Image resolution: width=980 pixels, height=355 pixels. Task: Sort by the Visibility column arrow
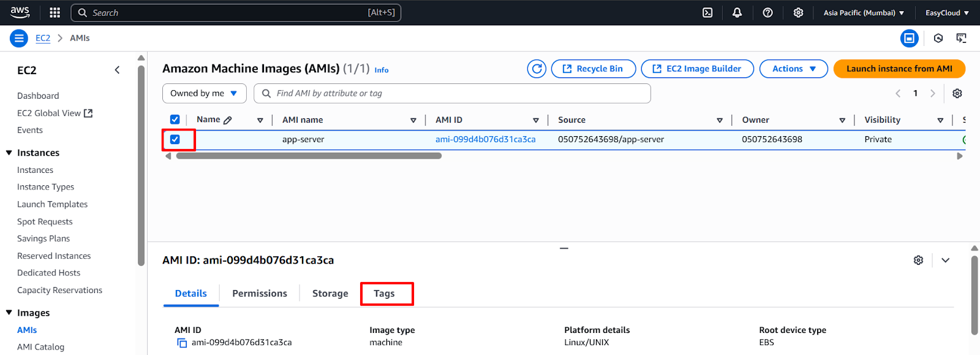coord(940,120)
